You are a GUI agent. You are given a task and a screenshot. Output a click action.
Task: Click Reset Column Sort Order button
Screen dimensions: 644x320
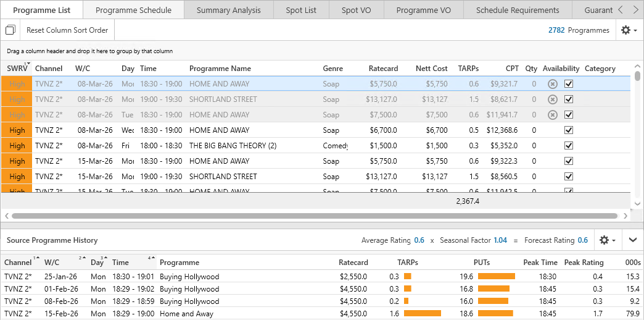coord(67,30)
